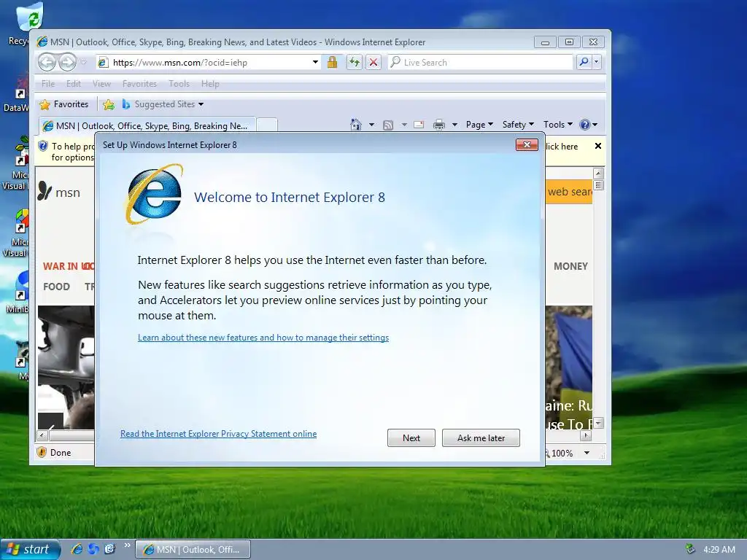Click the web search orange button
This screenshot has height=560, width=747.
[569, 192]
